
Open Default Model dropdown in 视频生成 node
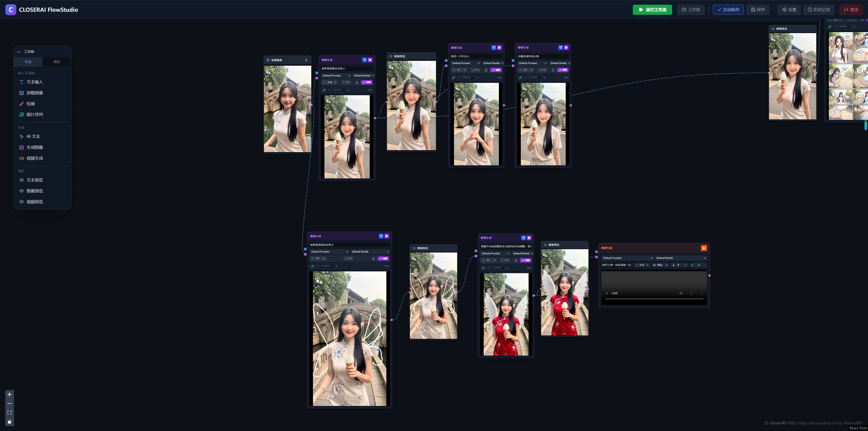click(x=681, y=258)
